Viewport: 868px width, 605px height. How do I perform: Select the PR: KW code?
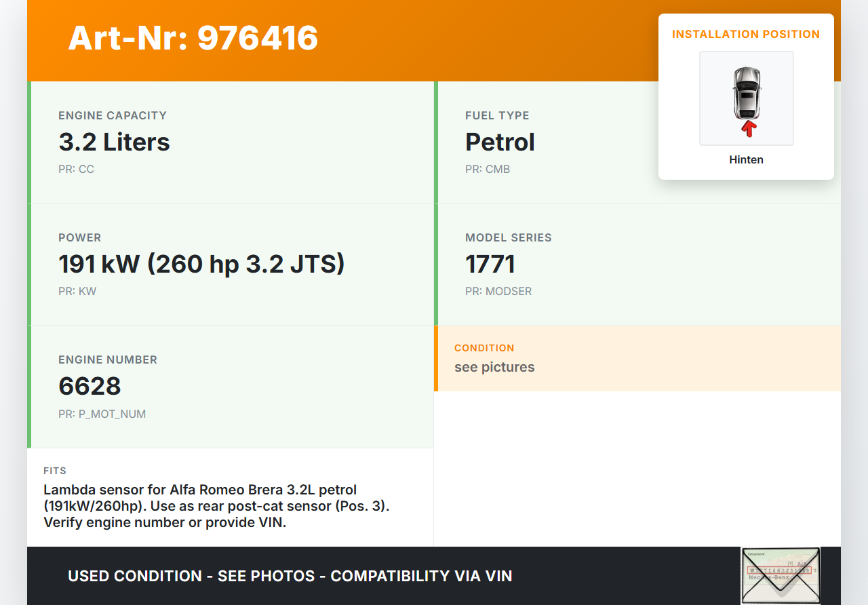77,292
